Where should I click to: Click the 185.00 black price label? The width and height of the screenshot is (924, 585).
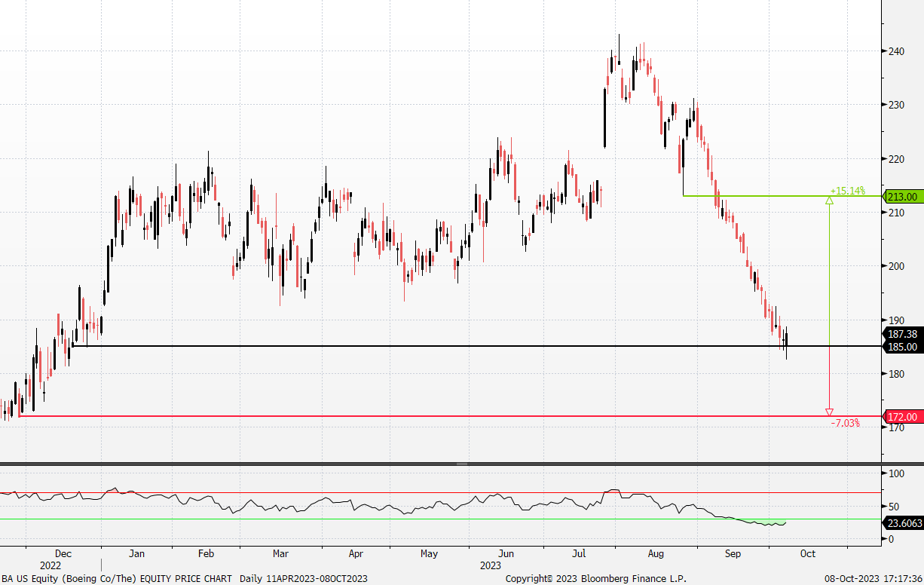[x=902, y=347]
